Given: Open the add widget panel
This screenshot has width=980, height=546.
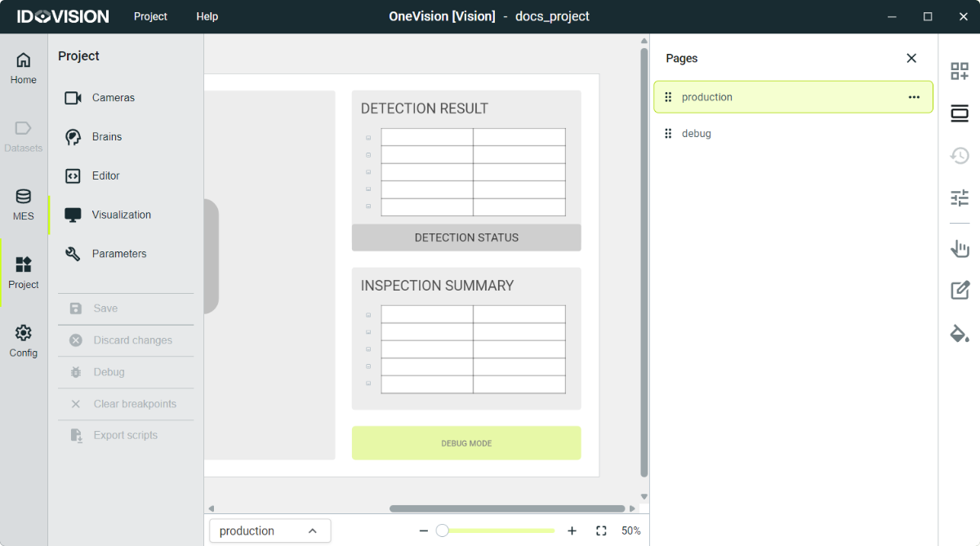Looking at the screenshot, I should click(959, 71).
